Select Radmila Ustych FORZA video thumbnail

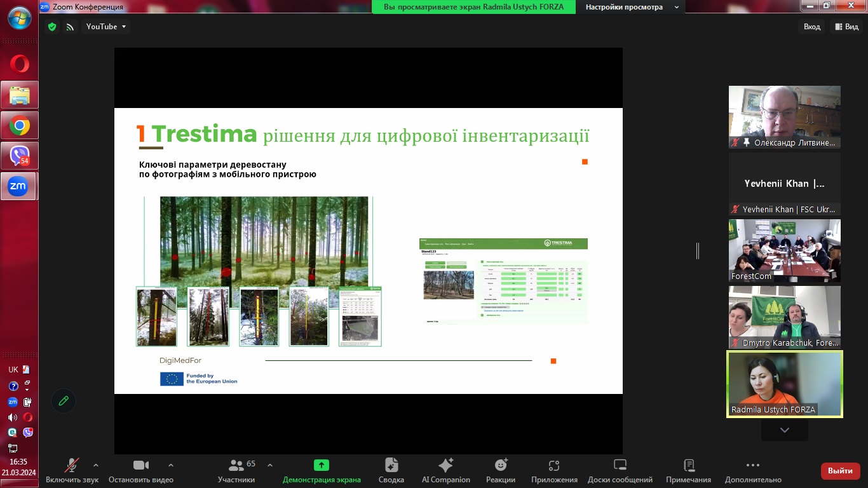coord(785,384)
